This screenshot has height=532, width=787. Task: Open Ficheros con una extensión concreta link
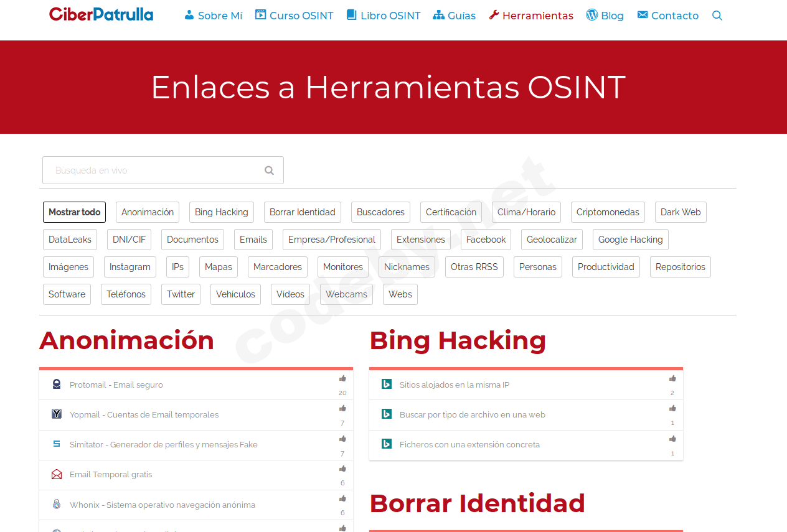click(469, 445)
